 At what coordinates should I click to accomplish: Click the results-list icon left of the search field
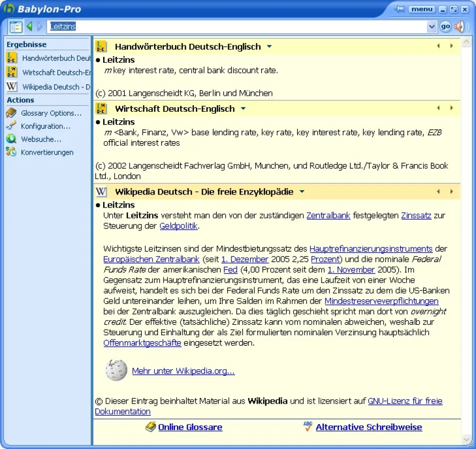coord(15,26)
